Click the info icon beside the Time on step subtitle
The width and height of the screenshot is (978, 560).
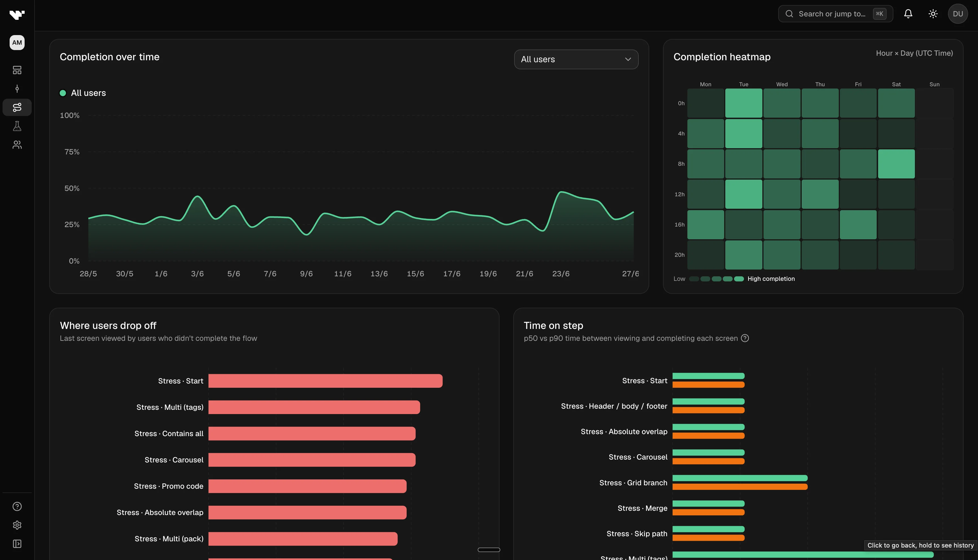(745, 338)
